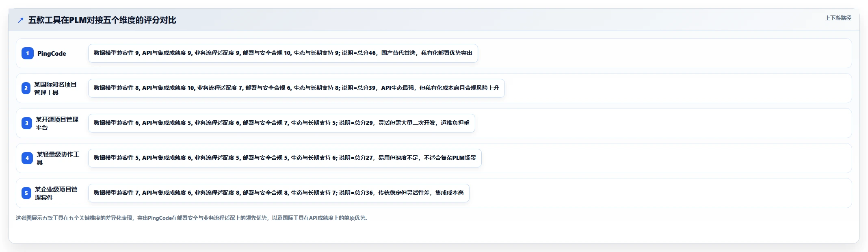The width and height of the screenshot is (868, 252).
Task: Click the score box with 总分27
Action: click(x=285, y=158)
